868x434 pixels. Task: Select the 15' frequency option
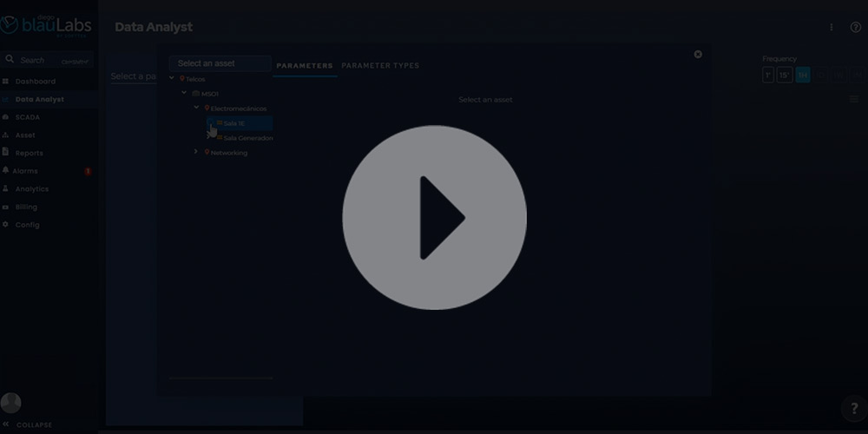pos(785,76)
